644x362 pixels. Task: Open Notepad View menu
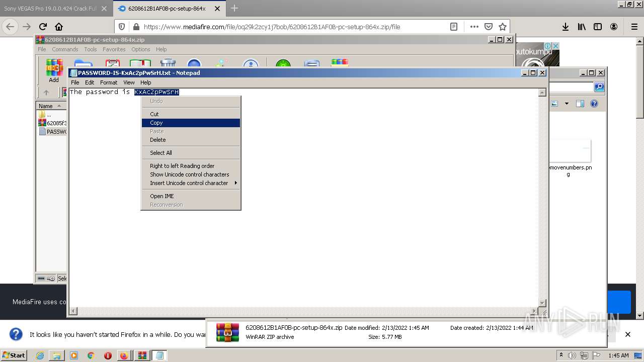coord(129,82)
